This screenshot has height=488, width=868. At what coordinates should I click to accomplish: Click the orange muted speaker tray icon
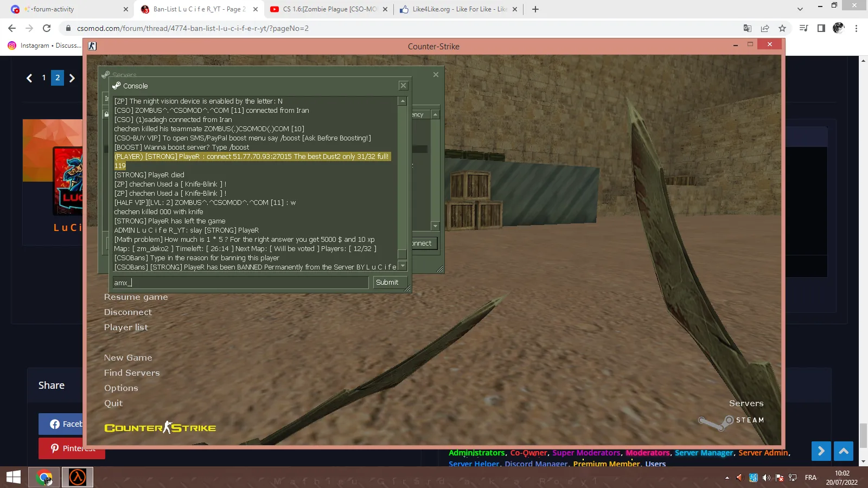pos(739,478)
